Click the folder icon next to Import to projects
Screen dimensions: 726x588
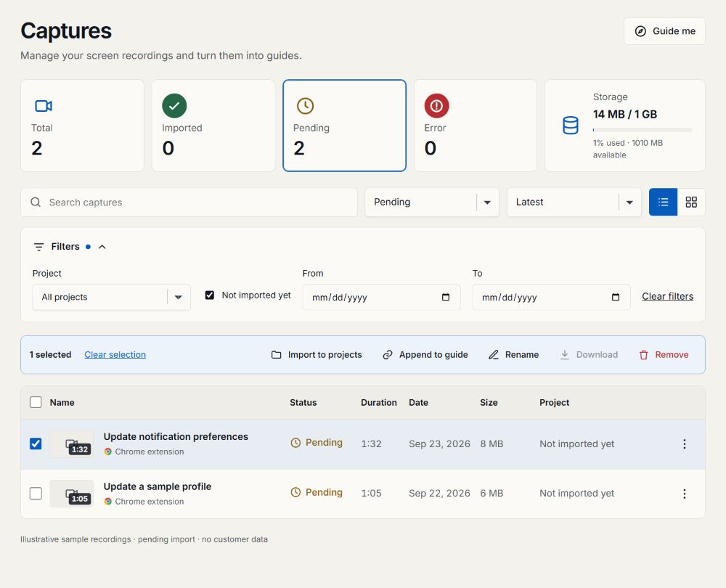pos(277,355)
